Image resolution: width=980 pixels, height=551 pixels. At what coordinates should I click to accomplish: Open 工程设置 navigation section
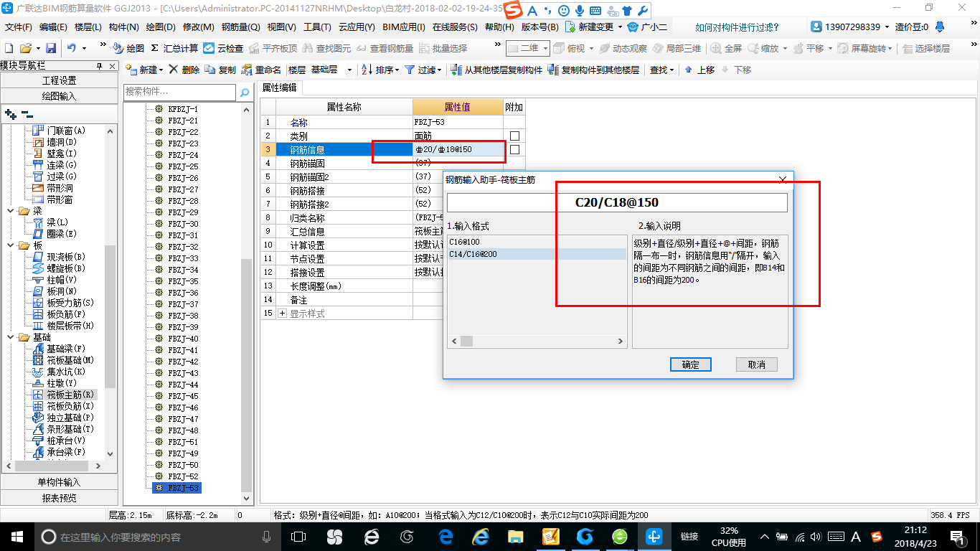59,80
